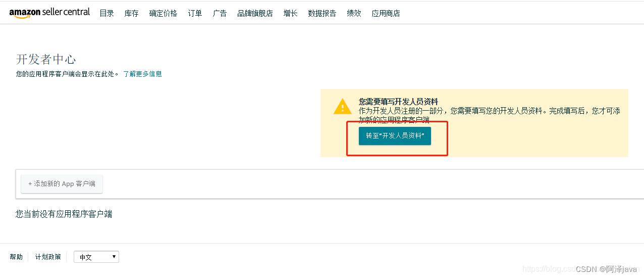Viewport: 644px width, 278px height.
Task: Open the 增长 menu
Action: click(290, 13)
